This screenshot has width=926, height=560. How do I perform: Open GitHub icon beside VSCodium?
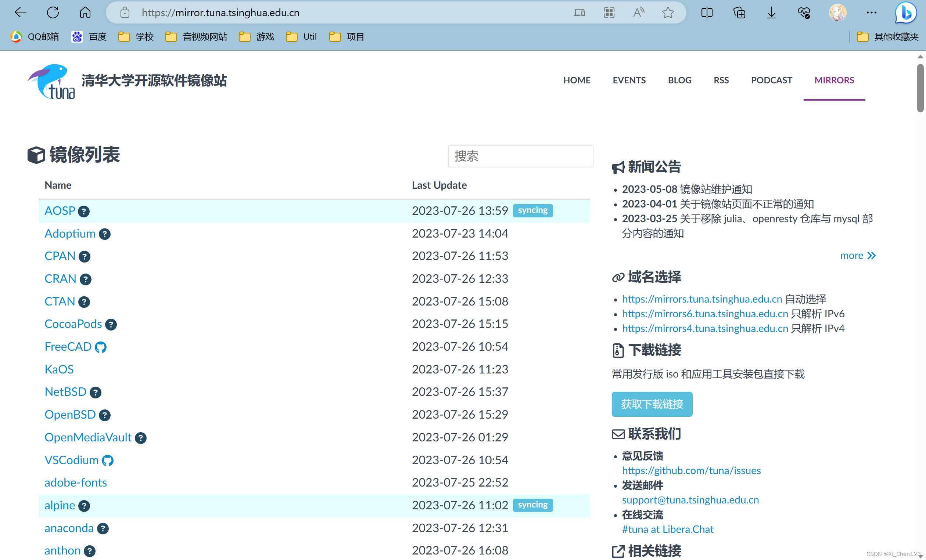pyautogui.click(x=107, y=461)
